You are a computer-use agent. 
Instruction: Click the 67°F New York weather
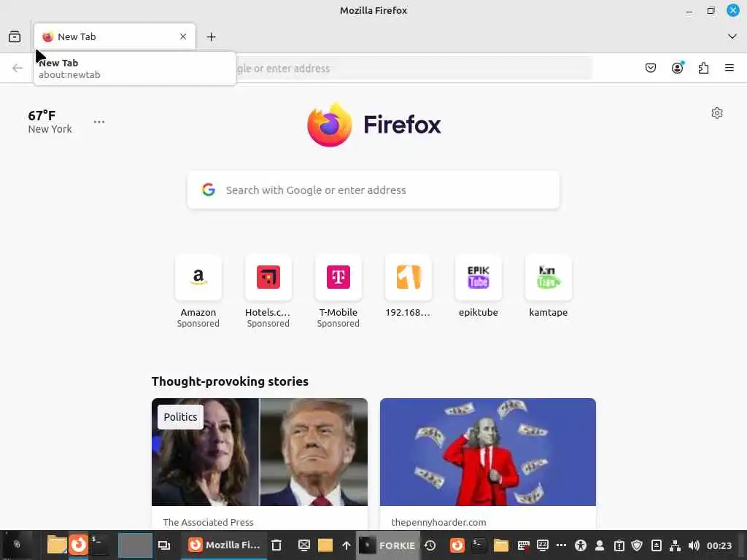coord(50,122)
